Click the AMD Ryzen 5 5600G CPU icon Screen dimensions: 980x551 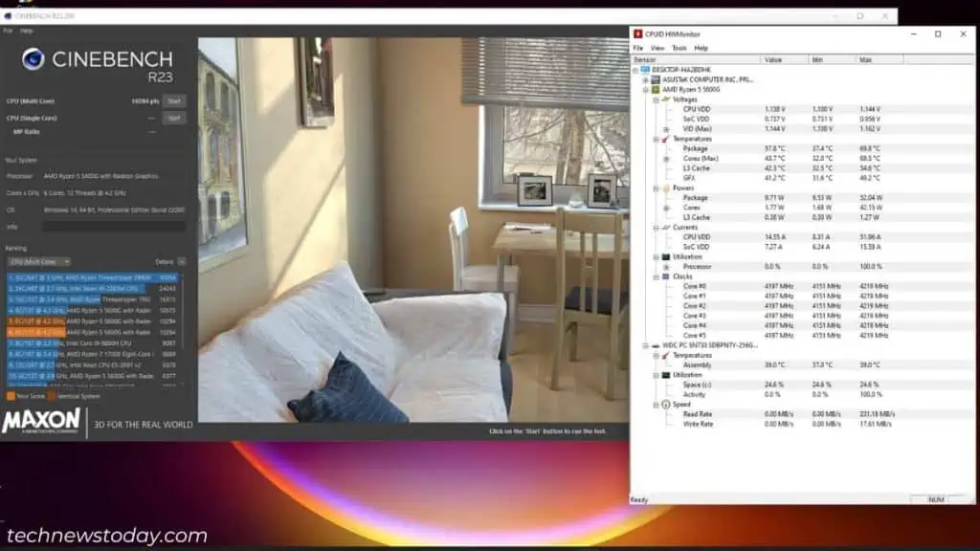tap(655, 90)
